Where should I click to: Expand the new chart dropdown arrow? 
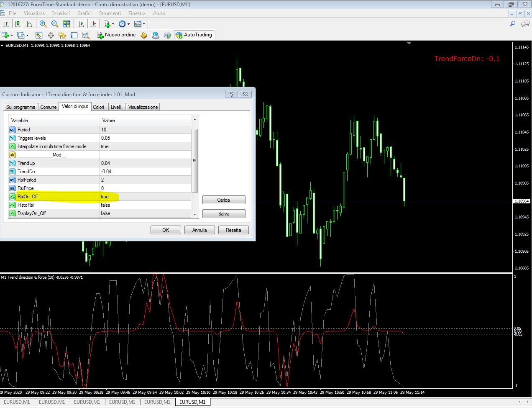(12, 35)
